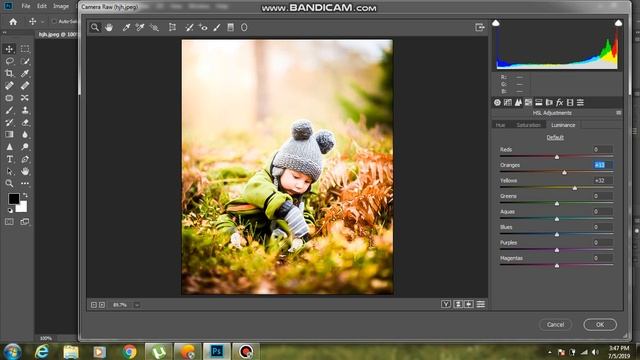Toggle shadow clipping warning in histogram
Screen dimensions: 640x360
(496, 23)
